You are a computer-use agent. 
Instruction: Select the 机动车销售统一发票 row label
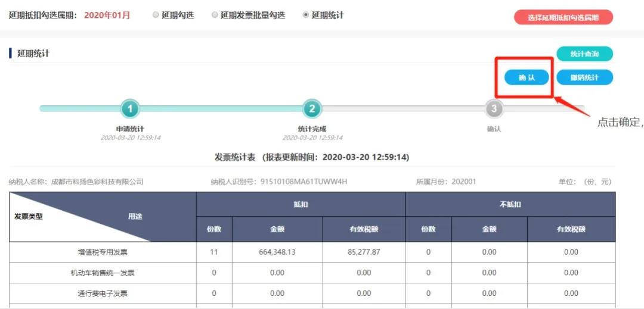click(x=103, y=273)
